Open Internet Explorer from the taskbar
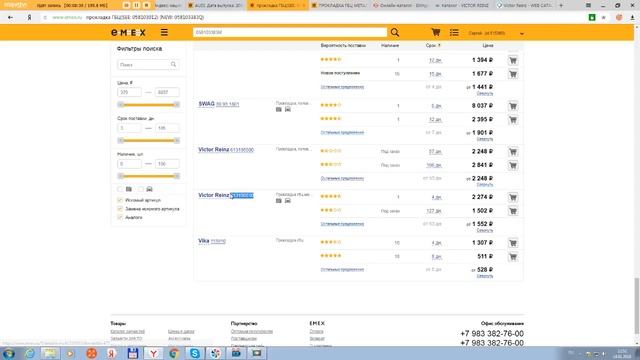640x360 pixels. click(x=29, y=353)
